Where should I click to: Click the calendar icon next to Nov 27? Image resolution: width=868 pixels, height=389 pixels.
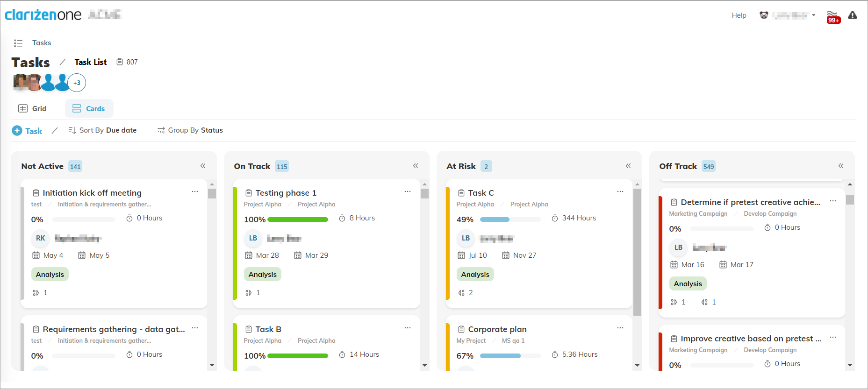pyautogui.click(x=506, y=255)
